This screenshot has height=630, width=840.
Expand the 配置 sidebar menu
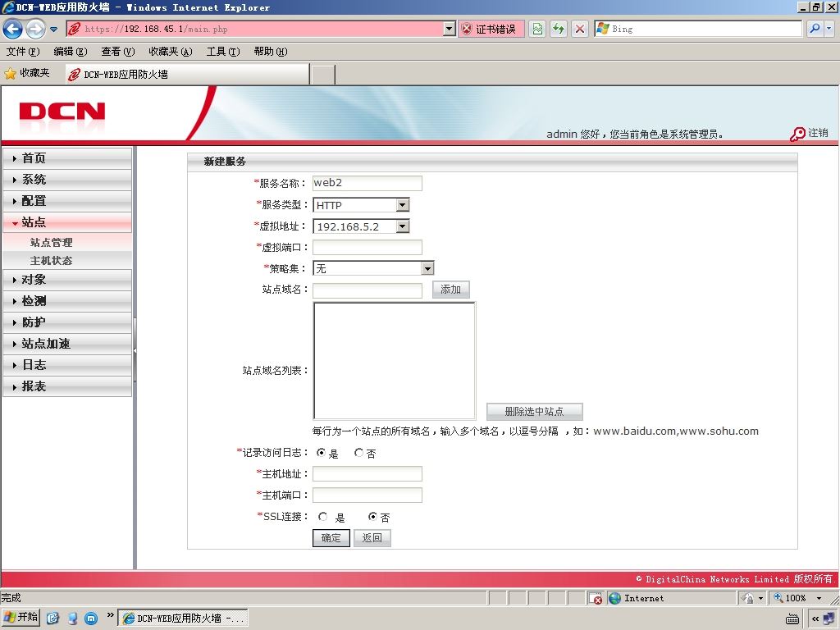[x=67, y=201]
